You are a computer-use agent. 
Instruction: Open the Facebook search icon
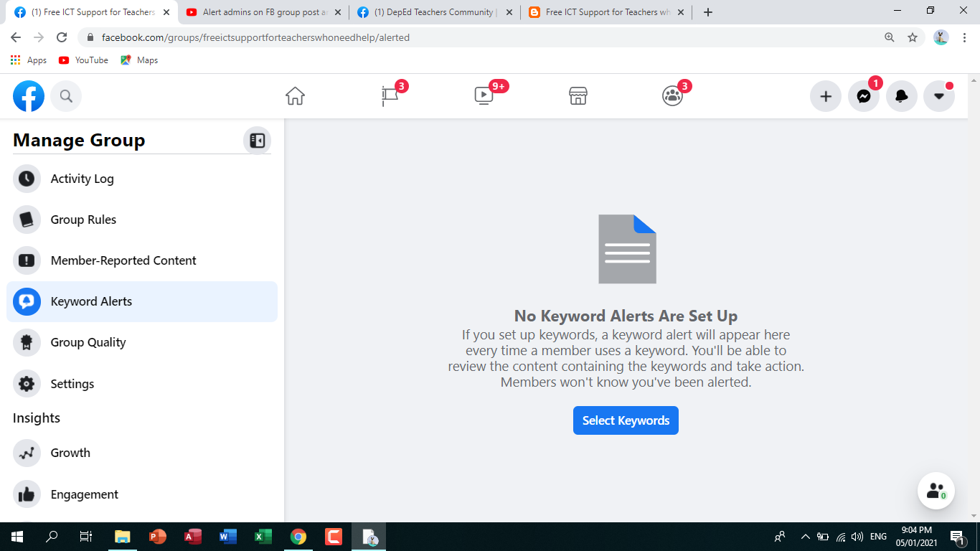click(66, 96)
